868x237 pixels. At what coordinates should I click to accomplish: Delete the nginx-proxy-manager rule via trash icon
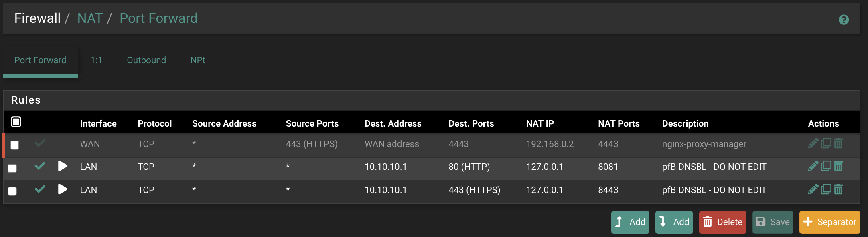click(838, 143)
